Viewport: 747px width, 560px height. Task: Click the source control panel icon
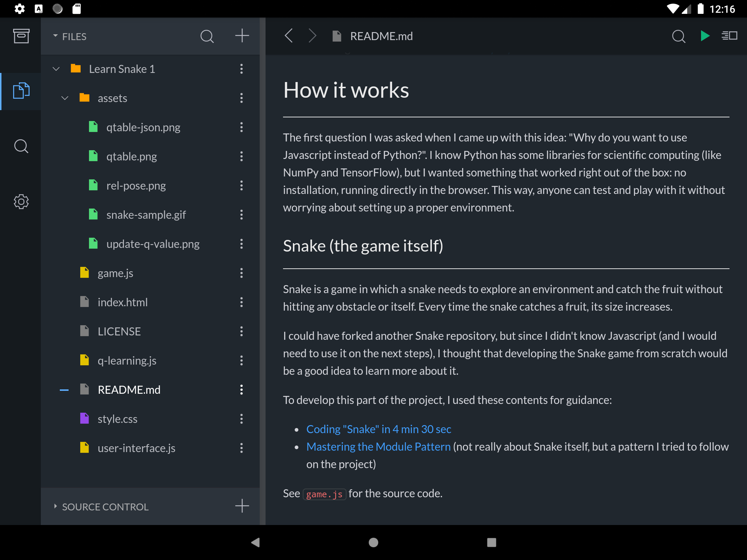coord(57,506)
